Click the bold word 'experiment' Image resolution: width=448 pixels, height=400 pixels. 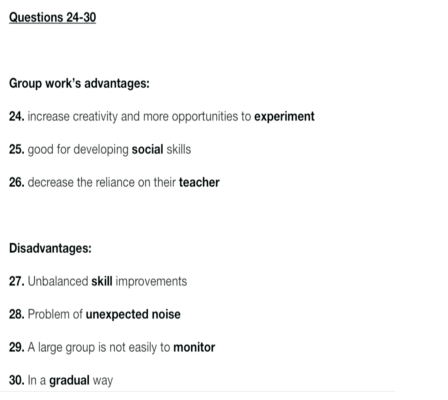click(x=284, y=116)
